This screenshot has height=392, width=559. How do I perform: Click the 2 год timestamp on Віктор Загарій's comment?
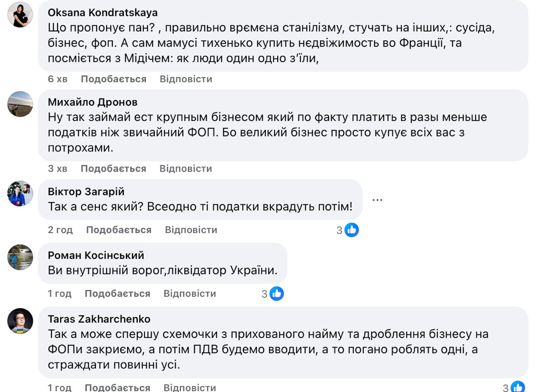(x=60, y=230)
